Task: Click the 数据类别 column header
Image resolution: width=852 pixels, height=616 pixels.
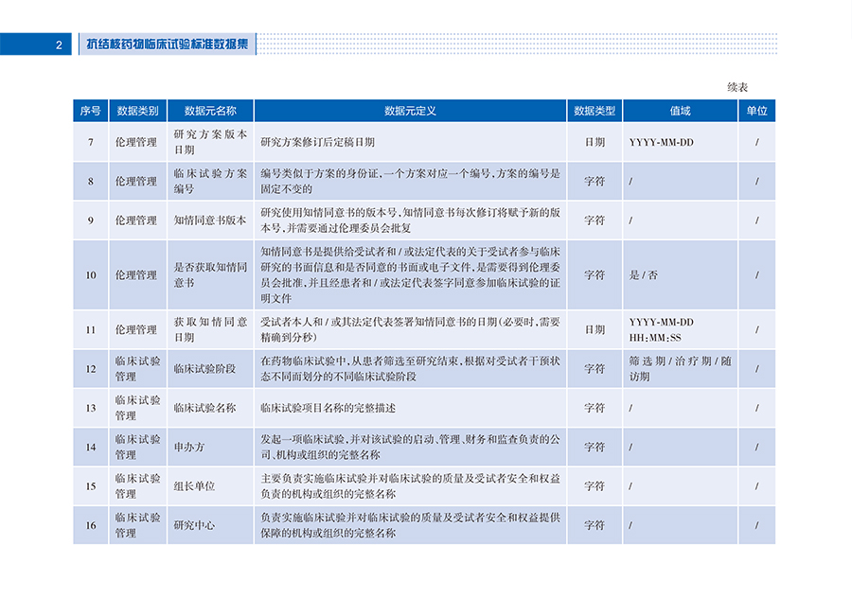Action: click(137, 111)
